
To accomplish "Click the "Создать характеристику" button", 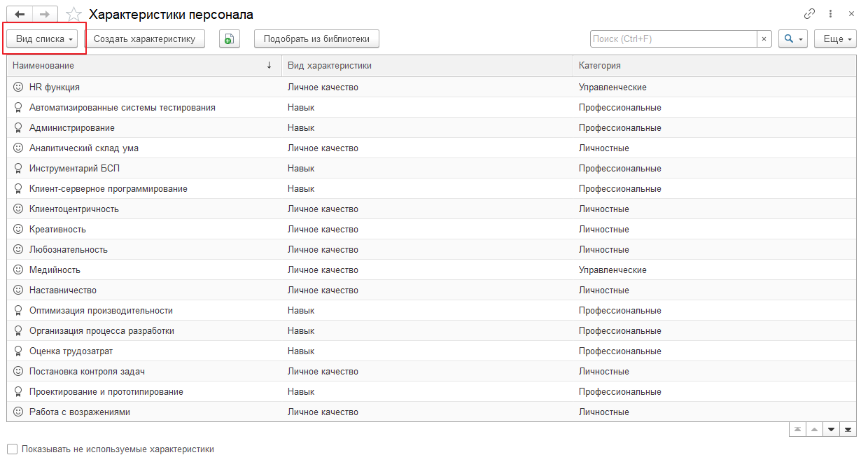I will coord(145,39).
